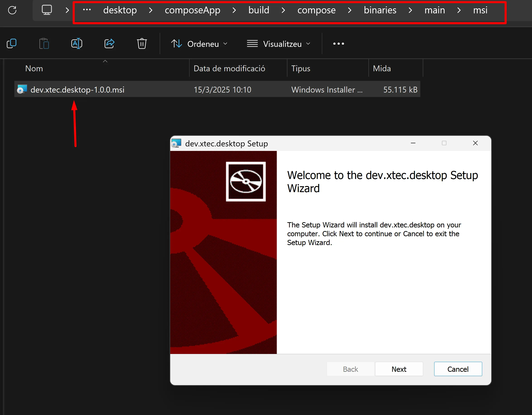Cancel the dev.xtec.desktop setup wizard

coord(458,369)
